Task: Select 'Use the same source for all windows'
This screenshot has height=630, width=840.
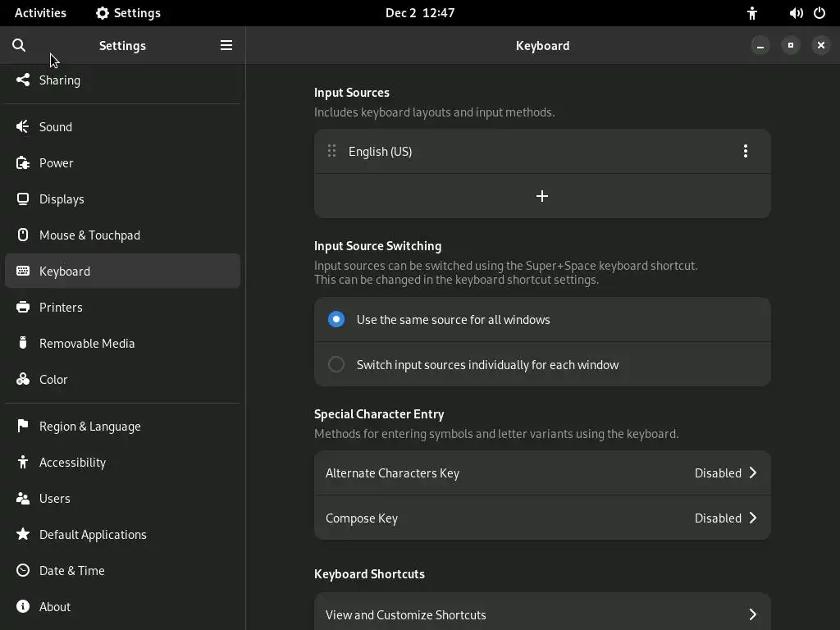Action: [x=336, y=319]
